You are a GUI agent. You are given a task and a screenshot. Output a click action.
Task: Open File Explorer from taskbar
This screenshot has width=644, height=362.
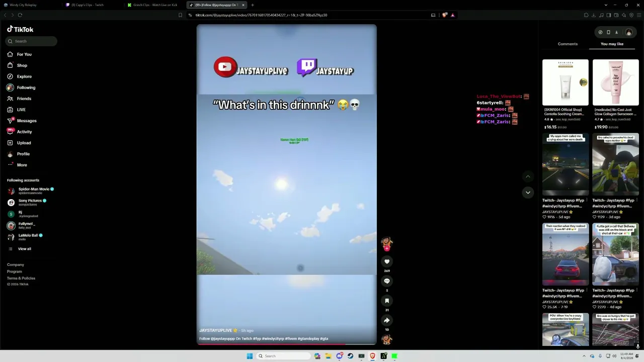tap(328, 356)
